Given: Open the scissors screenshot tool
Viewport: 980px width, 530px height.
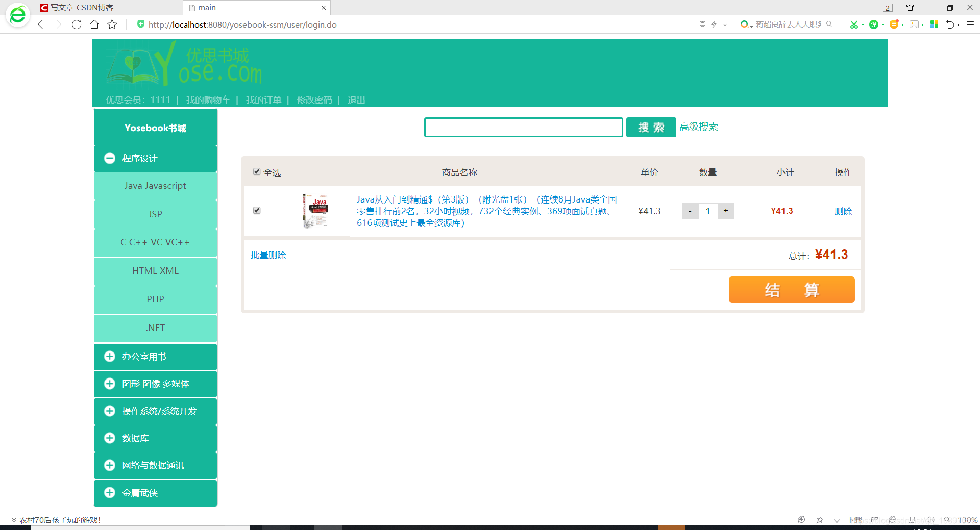Looking at the screenshot, I should pos(853,24).
